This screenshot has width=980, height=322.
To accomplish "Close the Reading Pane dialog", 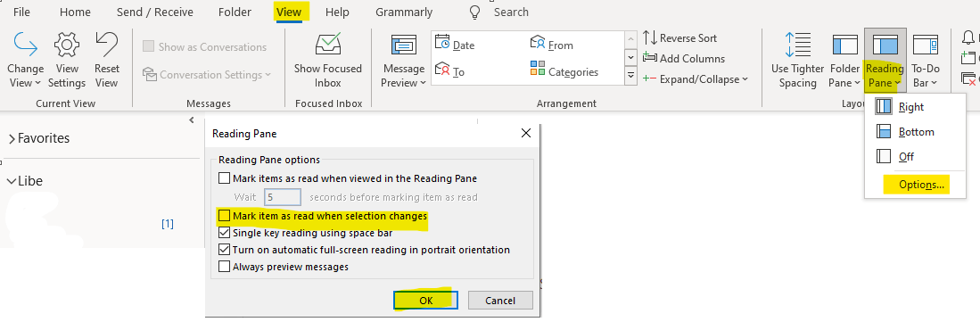I will [525, 133].
